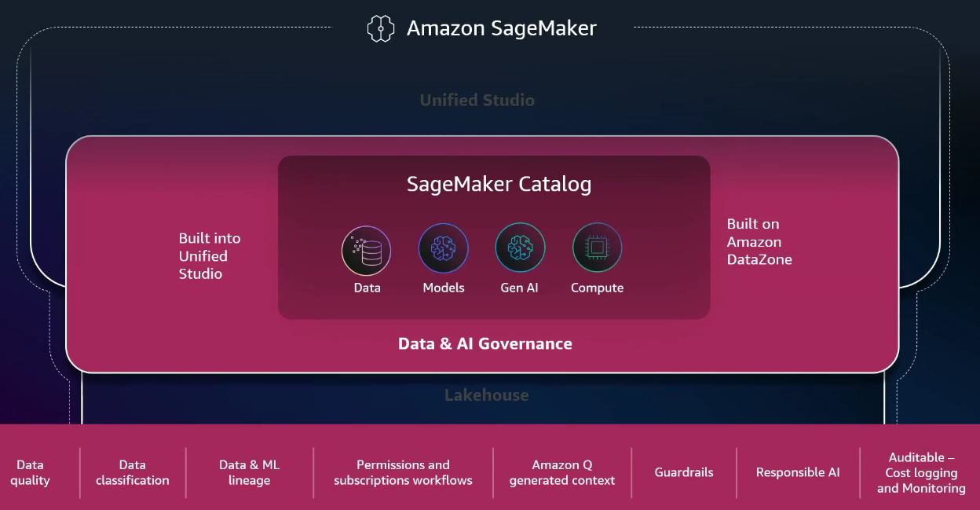Image resolution: width=980 pixels, height=510 pixels.
Task: Select the Data classification item
Action: (132, 472)
